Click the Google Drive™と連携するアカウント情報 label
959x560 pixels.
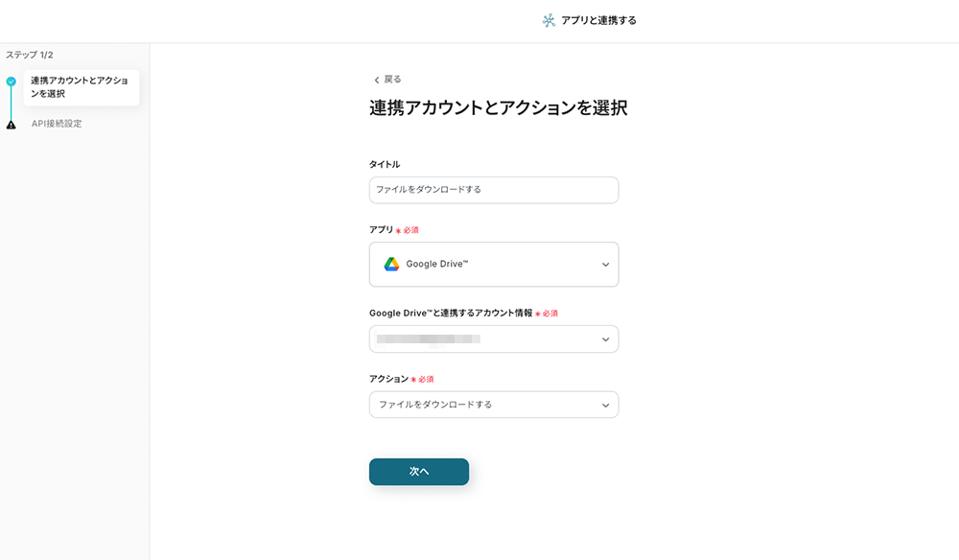click(x=450, y=314)
